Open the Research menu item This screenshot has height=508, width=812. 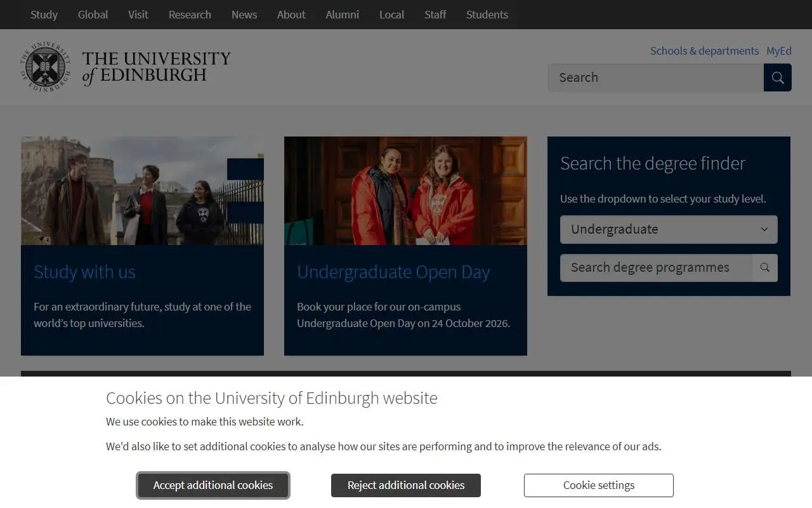click(190, 15)
